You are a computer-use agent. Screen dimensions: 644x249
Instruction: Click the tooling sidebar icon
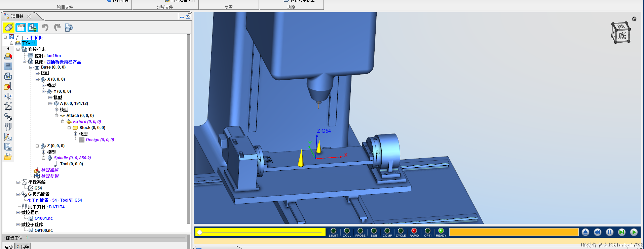pyautogui.click(x=8, y=127)
